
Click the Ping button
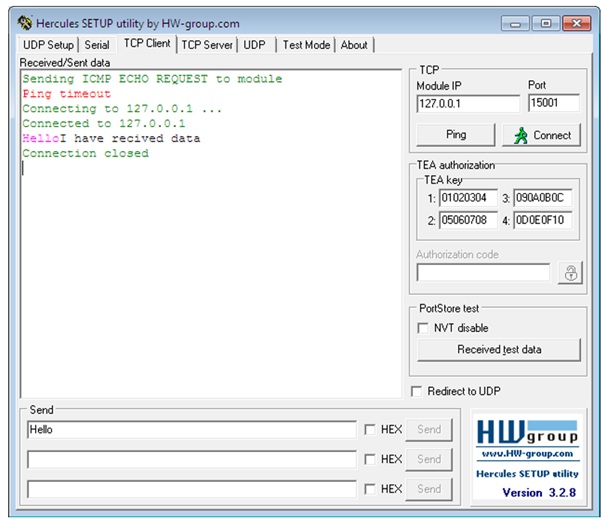456,134
